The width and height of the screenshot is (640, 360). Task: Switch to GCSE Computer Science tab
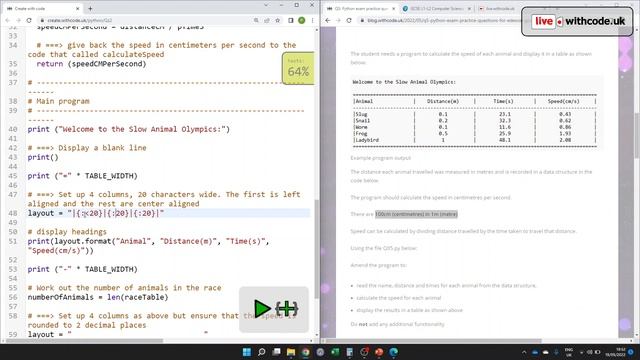point(436,8)
